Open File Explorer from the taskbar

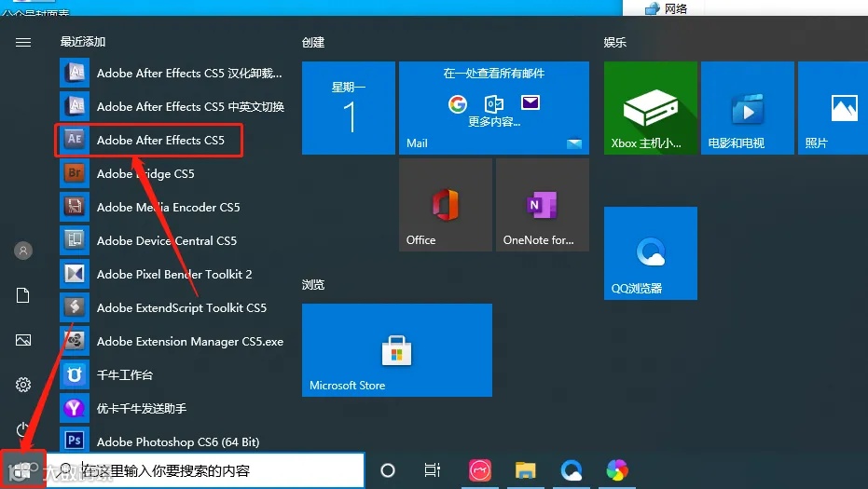pyautogui.click(x=525, y=470)
